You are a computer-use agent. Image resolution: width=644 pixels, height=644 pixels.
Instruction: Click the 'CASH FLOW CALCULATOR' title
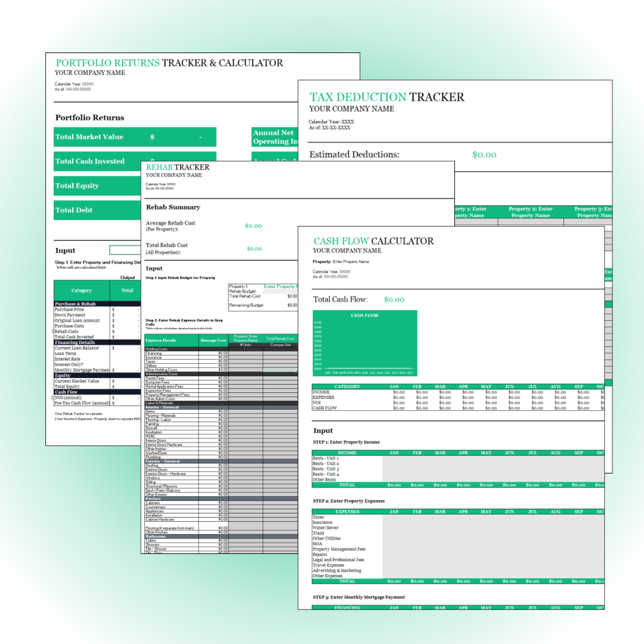373,241
